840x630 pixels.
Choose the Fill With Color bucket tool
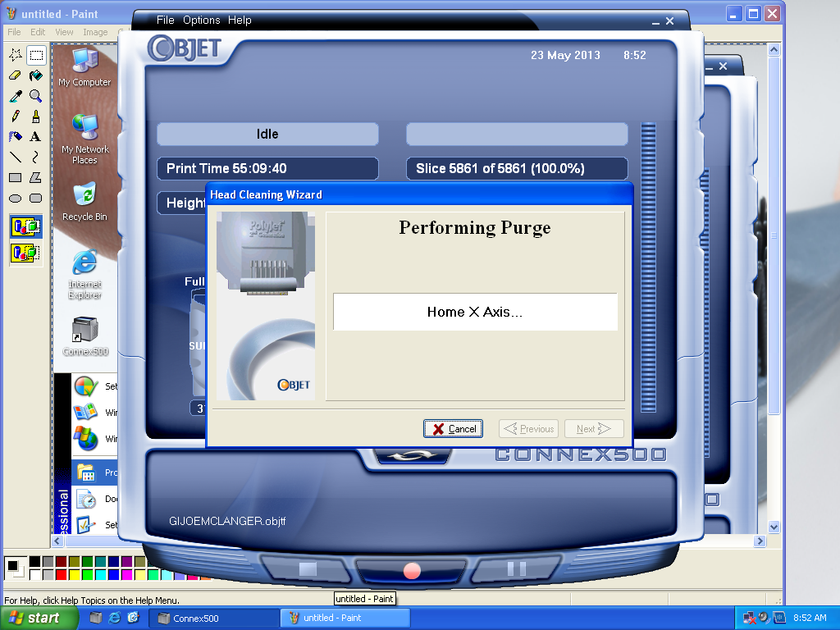(36, 75)
